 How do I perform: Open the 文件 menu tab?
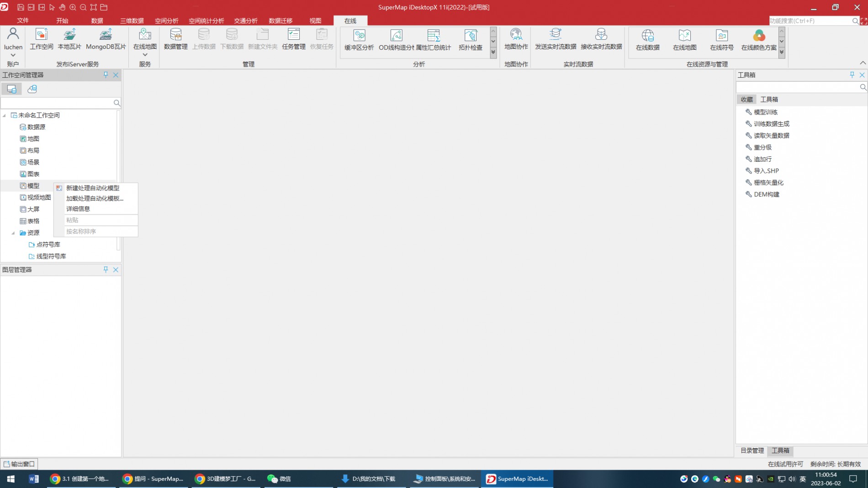coord(22,21)
